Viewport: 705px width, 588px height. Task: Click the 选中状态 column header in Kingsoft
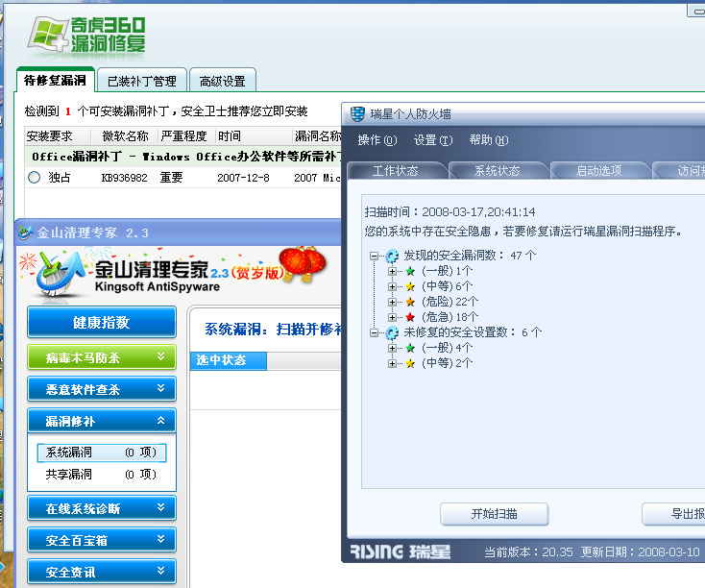(x=229, y=360)
